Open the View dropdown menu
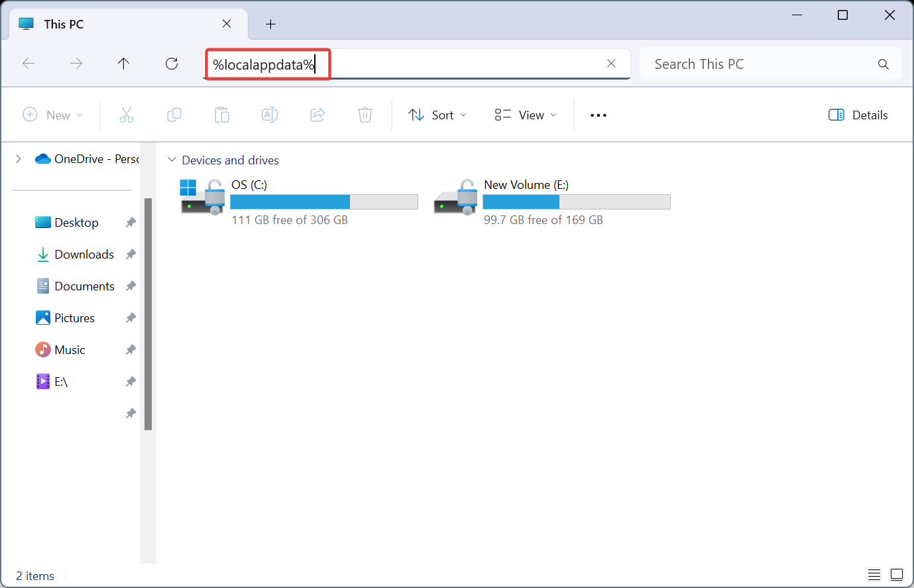The image size is (914, 588). point(526,115)
